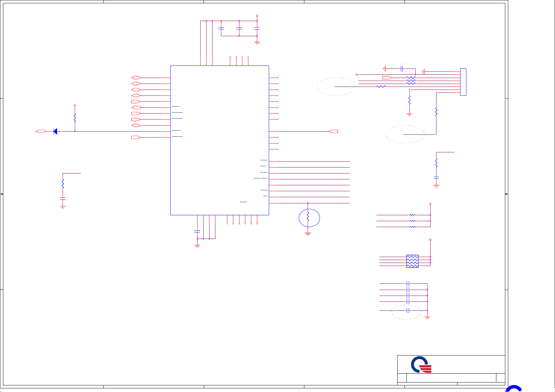Viewport: 555px width, 392px height.
Task: Click the Q company logo in title block
Action: click(x=421, y=365)
